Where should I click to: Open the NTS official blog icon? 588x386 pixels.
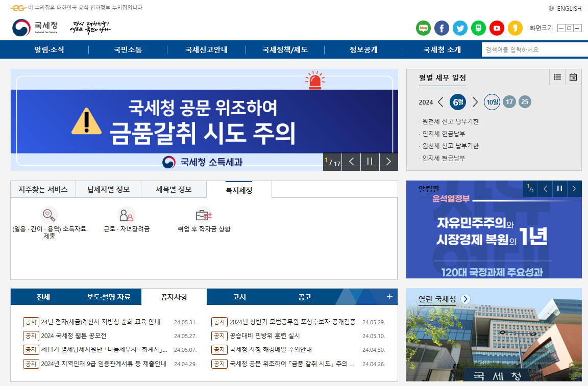pos(423,28)
